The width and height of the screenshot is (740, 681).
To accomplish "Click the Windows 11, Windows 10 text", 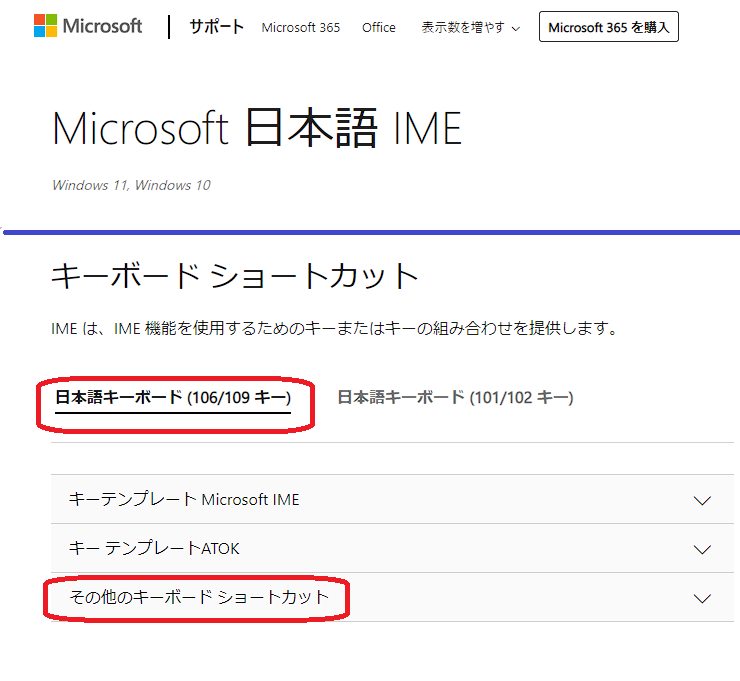I will point(132,185).
